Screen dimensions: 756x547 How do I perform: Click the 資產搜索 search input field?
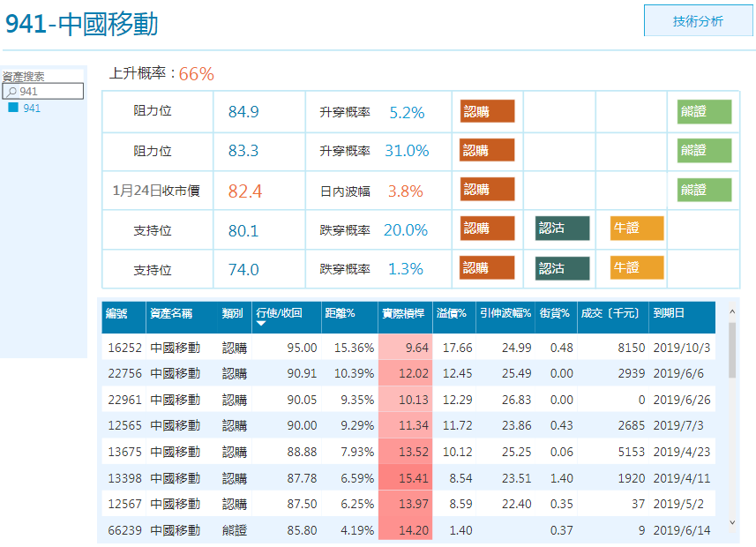(x=43, y=91)
